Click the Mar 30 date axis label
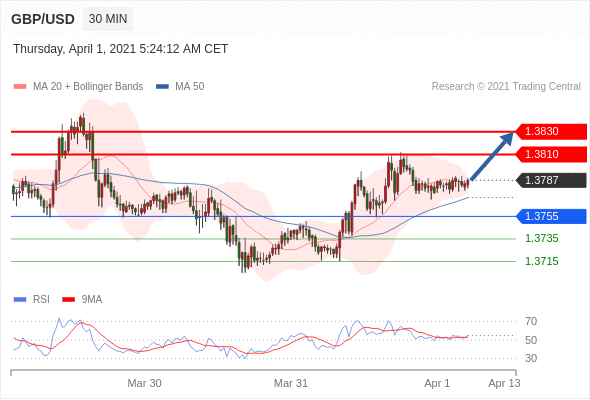Screen dimensions: 590x400 click(144, 383)
